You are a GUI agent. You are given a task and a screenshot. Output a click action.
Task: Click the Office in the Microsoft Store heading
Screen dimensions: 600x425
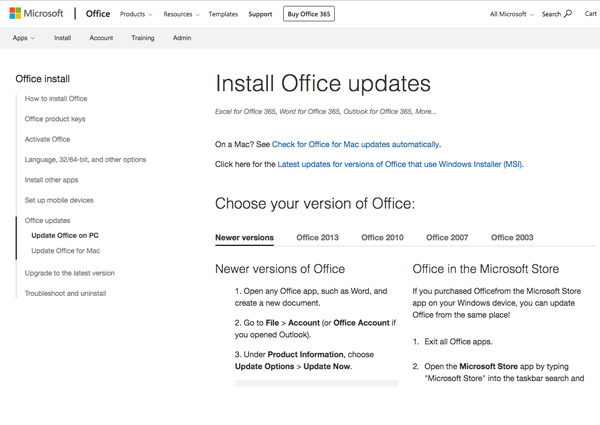(x=486, y=269)
